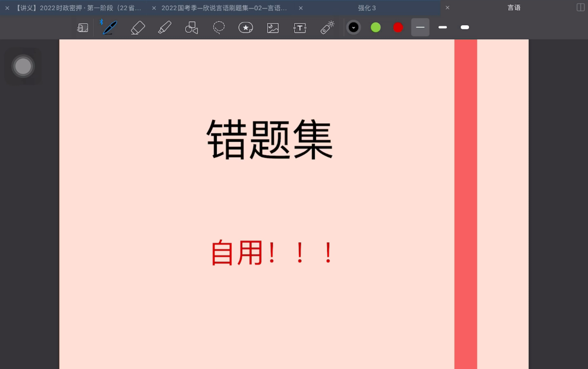This screenshot has height=369, width=588.
Task: Switch to the 言语 tab
Action: click(514, 8)
